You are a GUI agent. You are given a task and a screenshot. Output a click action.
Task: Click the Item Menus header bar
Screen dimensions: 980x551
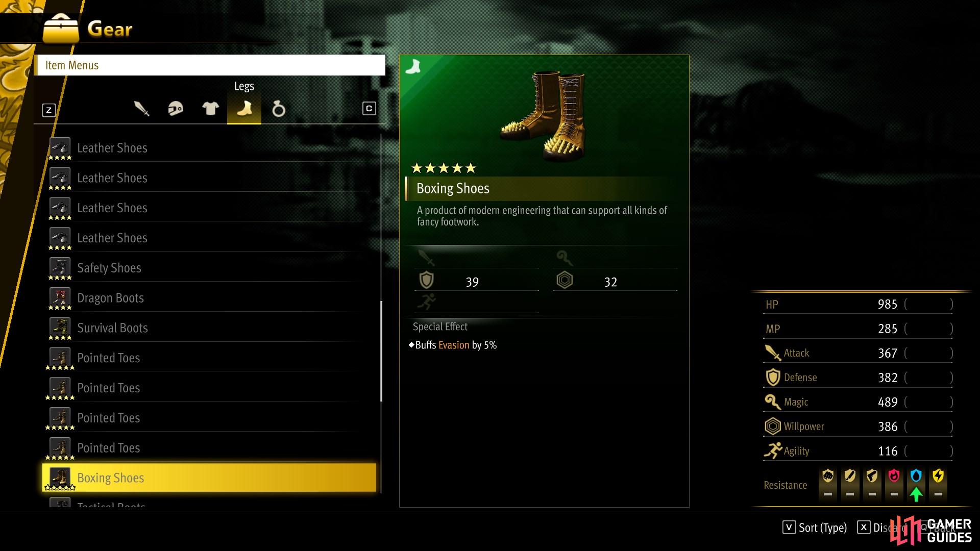coord(210,65)
